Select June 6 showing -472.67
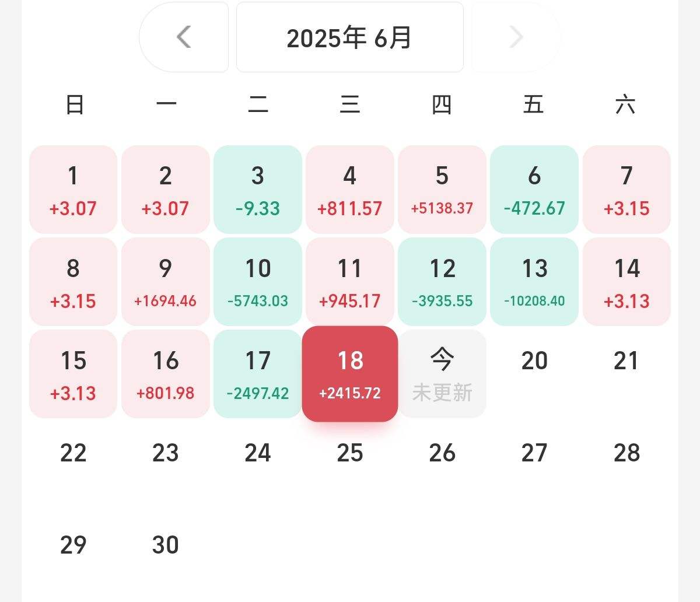Screen dimensions: 700x602 click(534, 190)
